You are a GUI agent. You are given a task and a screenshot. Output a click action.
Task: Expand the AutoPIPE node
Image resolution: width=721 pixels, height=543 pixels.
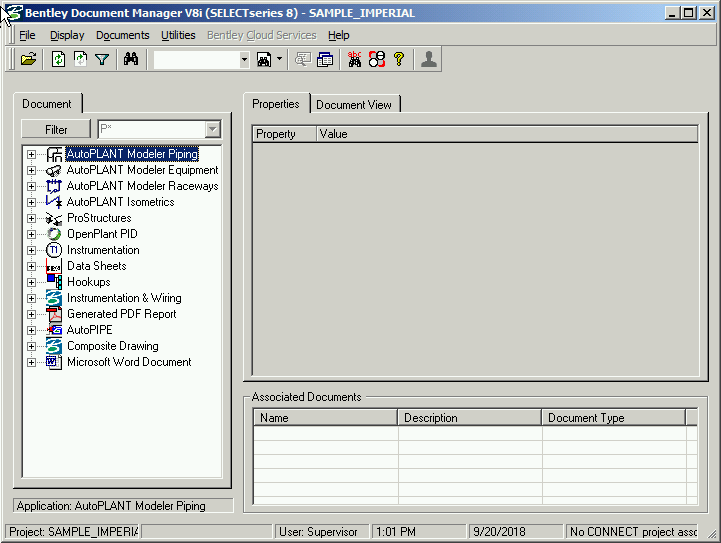click(x=31, y=330)
